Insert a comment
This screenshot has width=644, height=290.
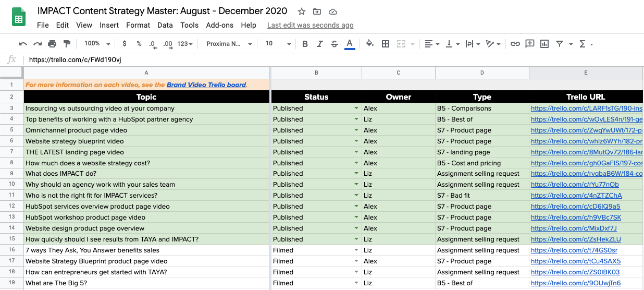point(530,44)
